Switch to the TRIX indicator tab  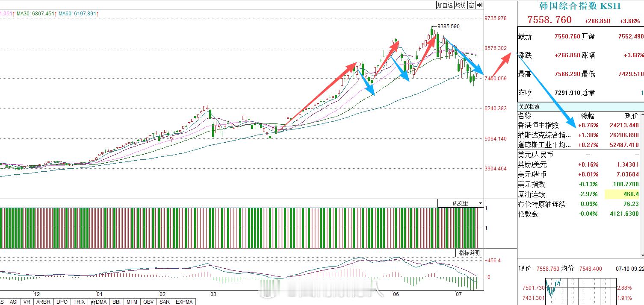79,302
